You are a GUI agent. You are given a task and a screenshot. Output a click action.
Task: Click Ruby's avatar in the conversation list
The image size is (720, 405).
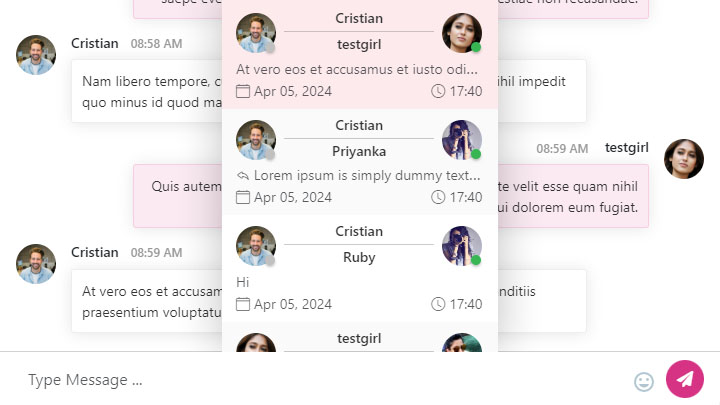pyautogui.click(x=462, y=246)
